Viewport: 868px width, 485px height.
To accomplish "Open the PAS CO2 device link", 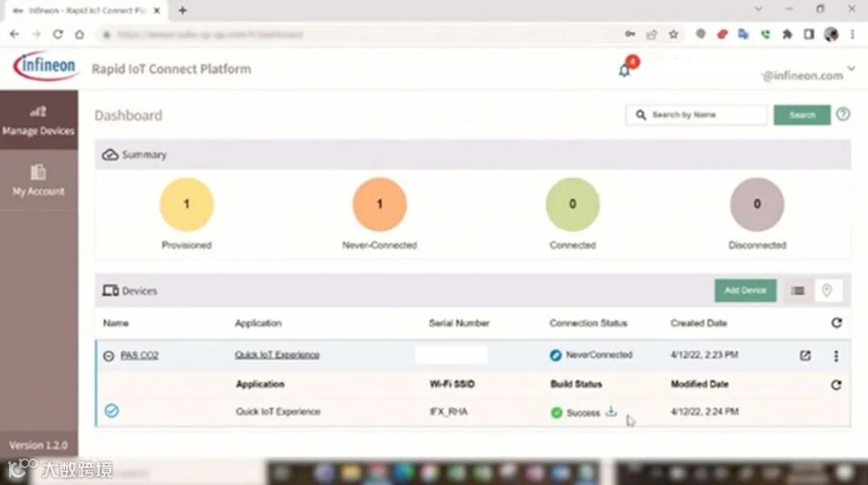I will [140, 355].
